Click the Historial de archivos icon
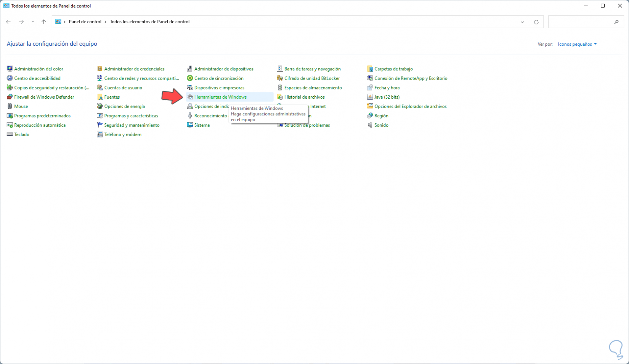Image resolution: width=629 pixels, height=364 pixels. pyautogui.click(x=280, y=97)
